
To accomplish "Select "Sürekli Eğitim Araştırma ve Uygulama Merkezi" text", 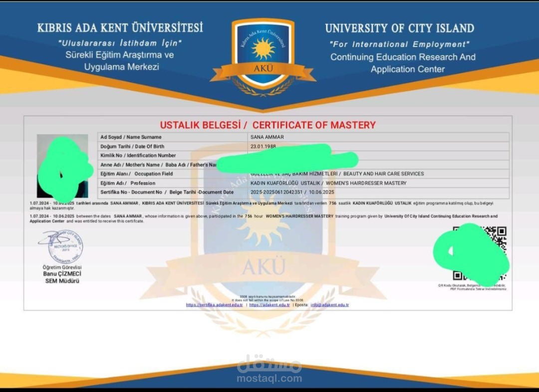I will [x=120, y=60].
